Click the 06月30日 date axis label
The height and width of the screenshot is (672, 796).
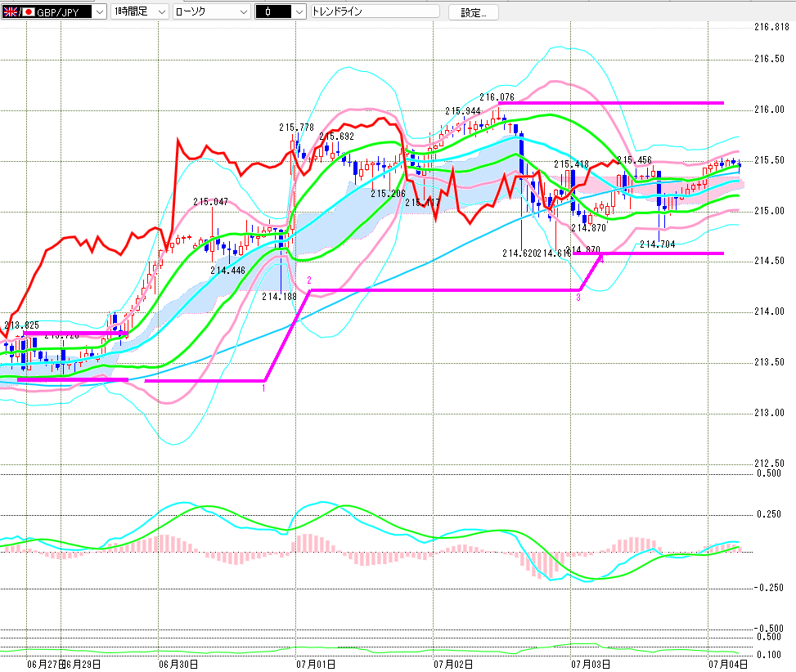coord(178,665)
